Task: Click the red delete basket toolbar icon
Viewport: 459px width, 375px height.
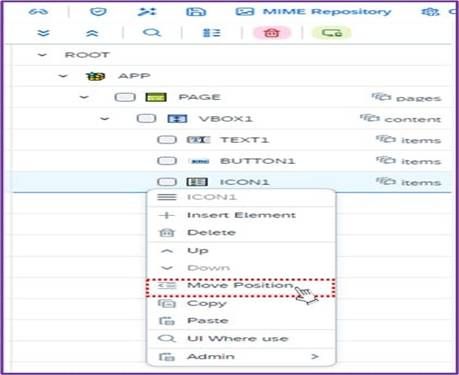Action: (x=272, y=33)
